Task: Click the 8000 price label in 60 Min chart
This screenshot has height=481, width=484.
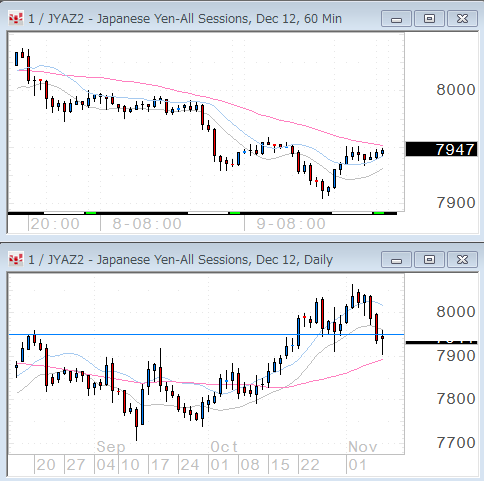Action: coord(456,90)
